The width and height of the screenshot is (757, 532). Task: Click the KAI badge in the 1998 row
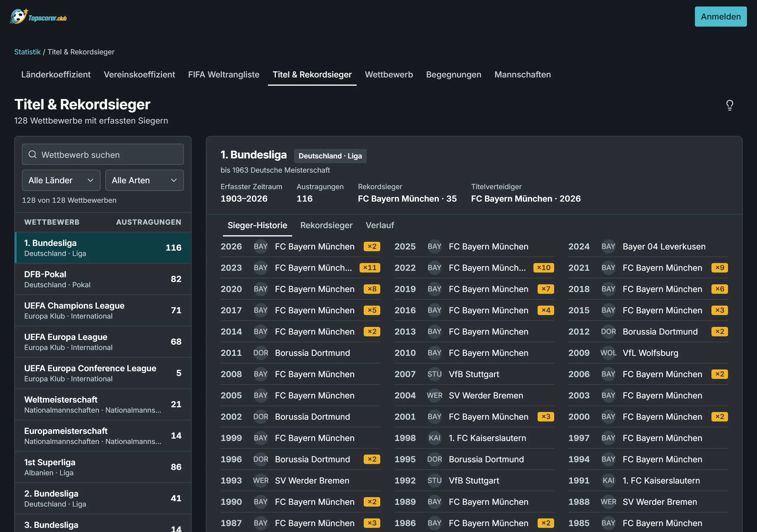click(x=434, y=438)
